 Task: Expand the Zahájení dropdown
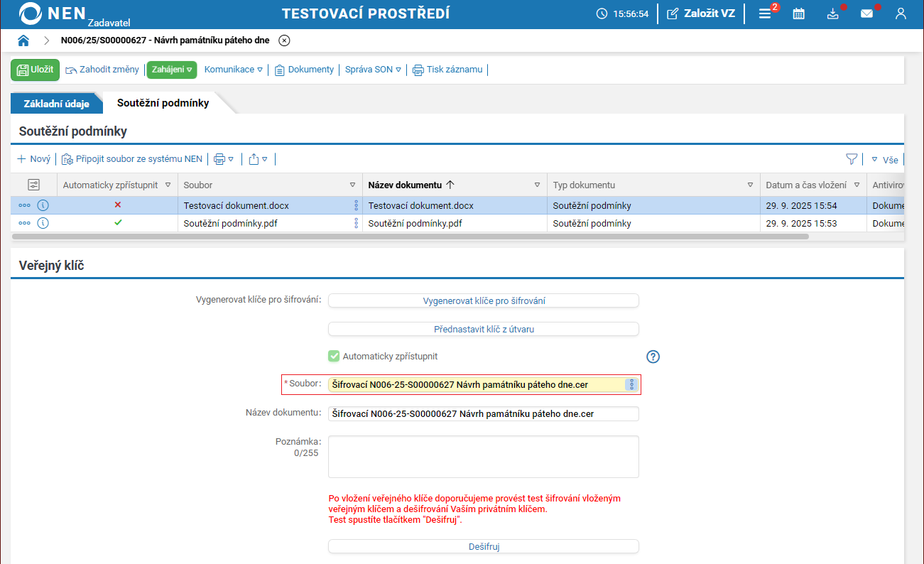(171, 70)
